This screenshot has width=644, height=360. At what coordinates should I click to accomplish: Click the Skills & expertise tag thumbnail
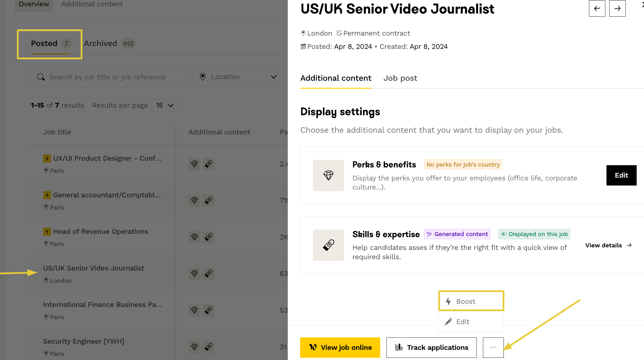328,245
